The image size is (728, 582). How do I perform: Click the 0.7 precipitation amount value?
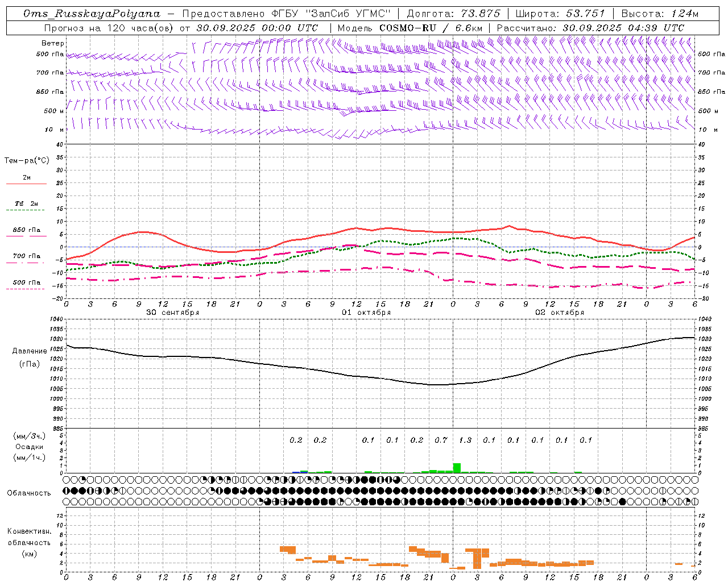[441, 440]
